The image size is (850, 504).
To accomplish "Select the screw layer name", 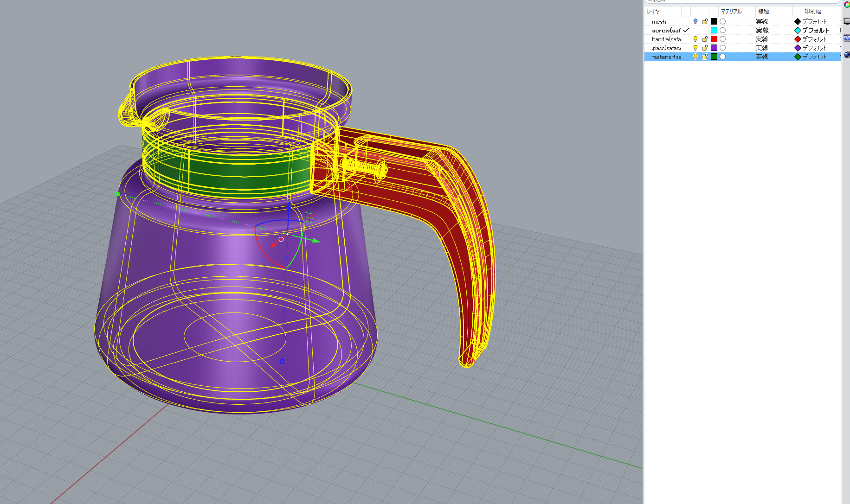I will click(x=666, y=30).
